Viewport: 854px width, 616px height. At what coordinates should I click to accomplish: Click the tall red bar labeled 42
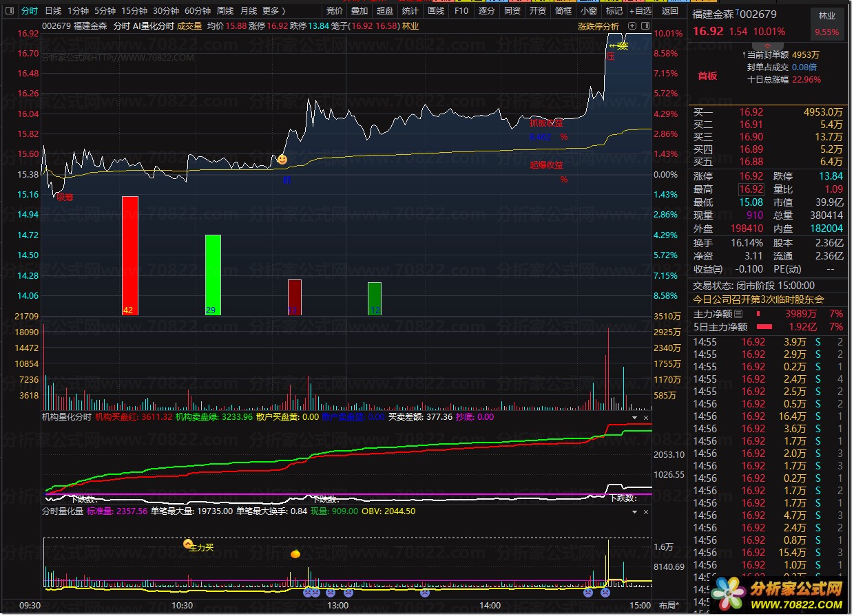click(130, 255)
